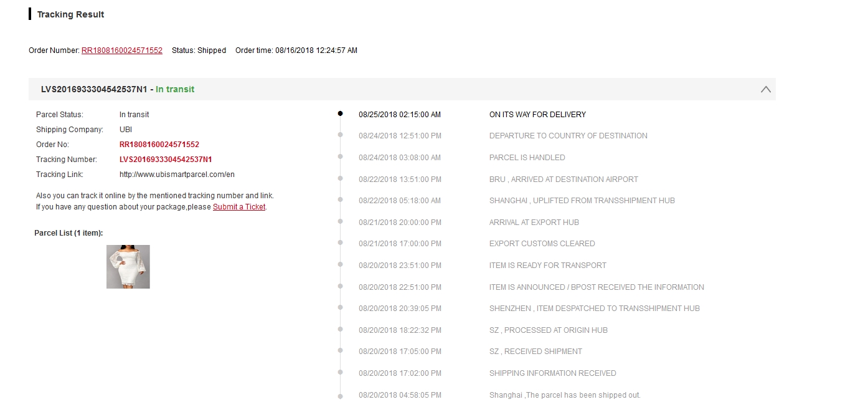Click the Submit a Ticket link
This screenshot has height=417, width=868.
coord(239,206)
